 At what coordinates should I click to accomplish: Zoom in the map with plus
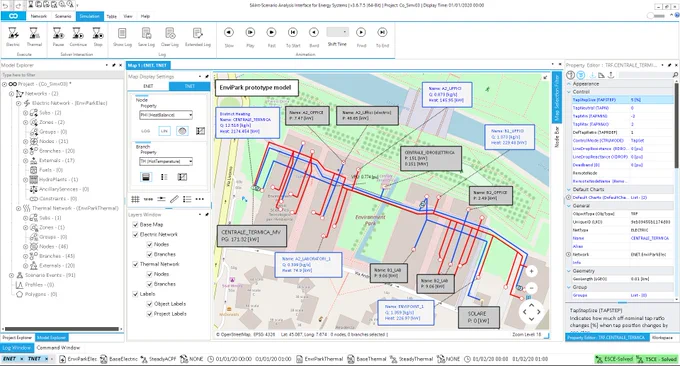531,271
